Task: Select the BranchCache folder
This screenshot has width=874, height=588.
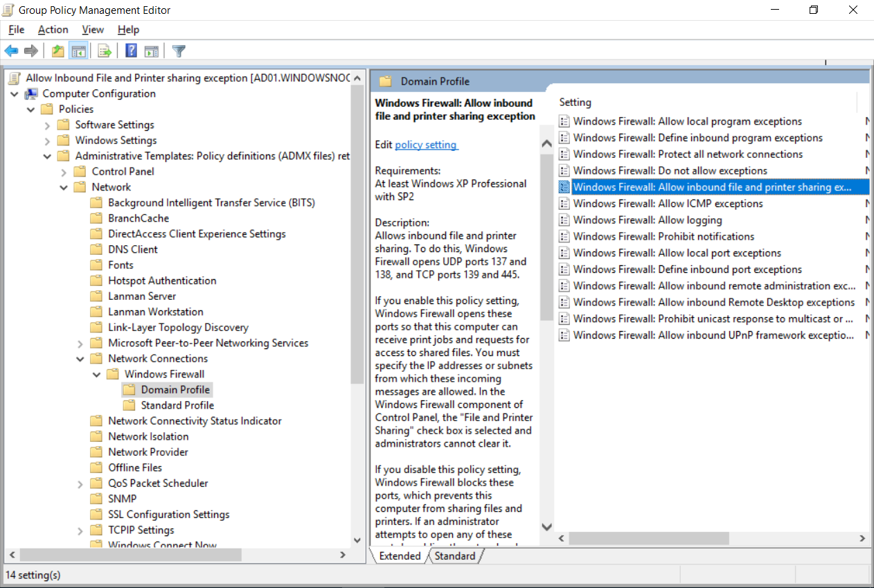Action: (x=139, y=218)
